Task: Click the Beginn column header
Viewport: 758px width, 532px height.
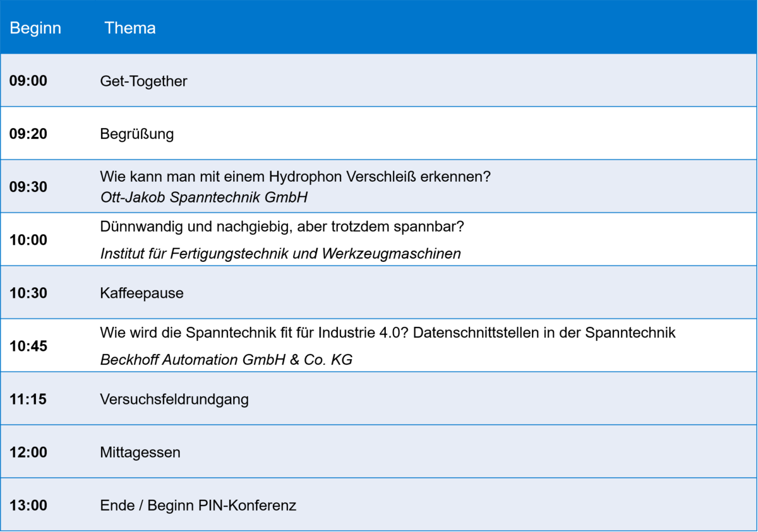Action: pos(36,28)
